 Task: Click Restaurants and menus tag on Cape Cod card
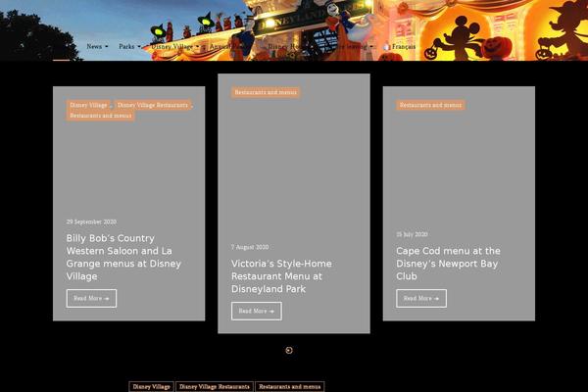coord(430,105)
